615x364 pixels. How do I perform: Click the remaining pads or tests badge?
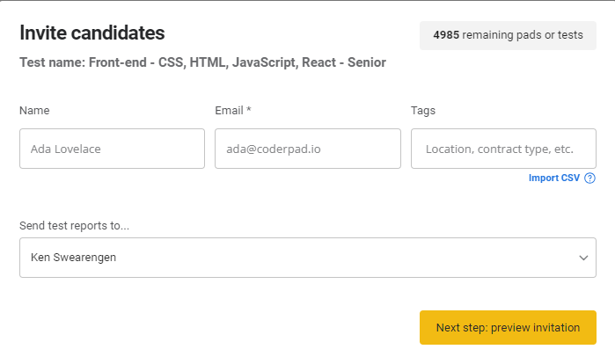click(508, 35)
